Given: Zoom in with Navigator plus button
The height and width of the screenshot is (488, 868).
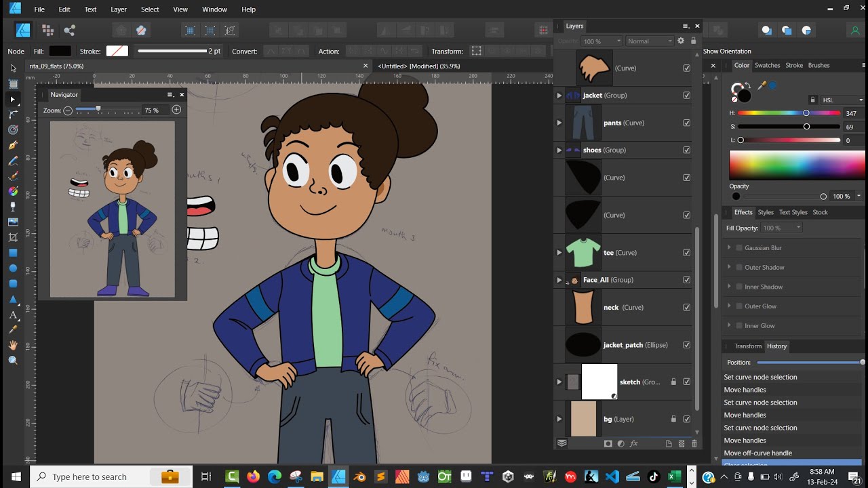Looking at the screenshot, I should point(176,110).
